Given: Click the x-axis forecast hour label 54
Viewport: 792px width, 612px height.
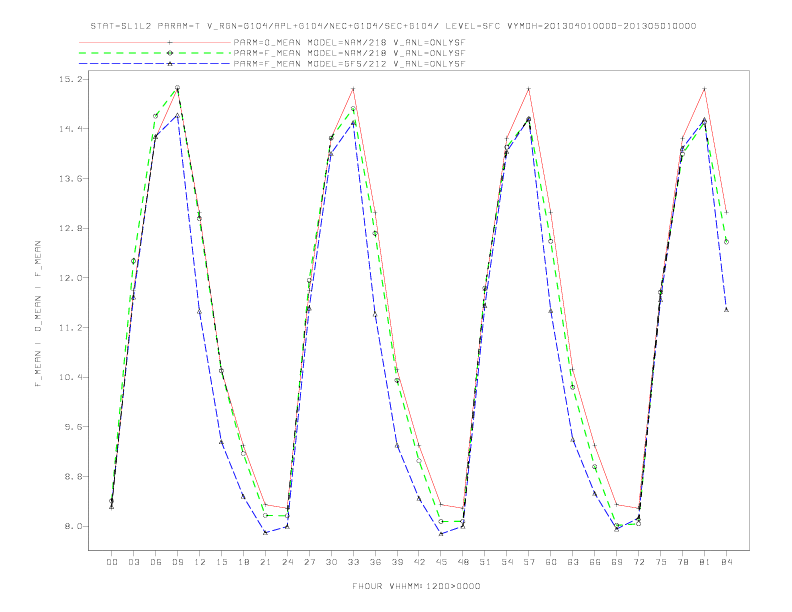Looking at the screenshot, I should click(x=507, y=562).
